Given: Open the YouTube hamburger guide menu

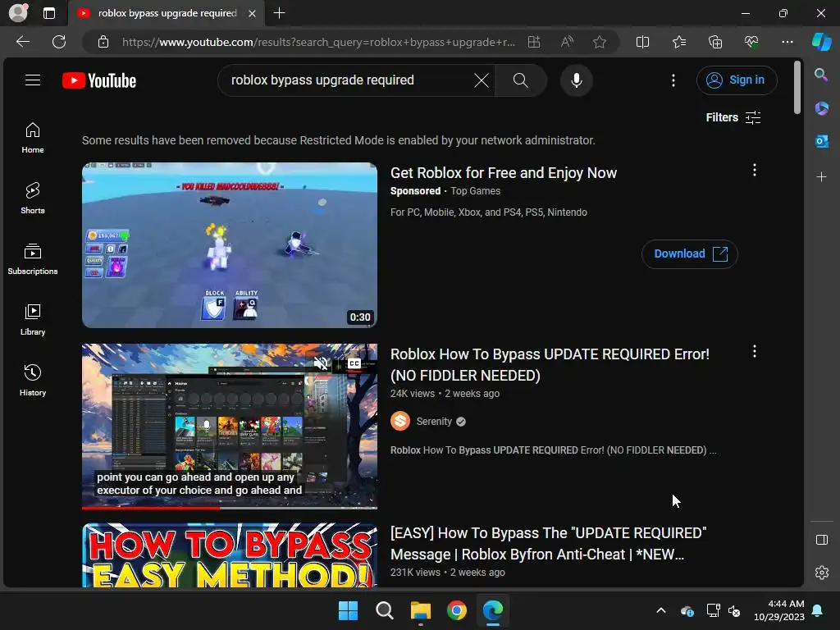Looking at the screenshot, I should 33,80.
